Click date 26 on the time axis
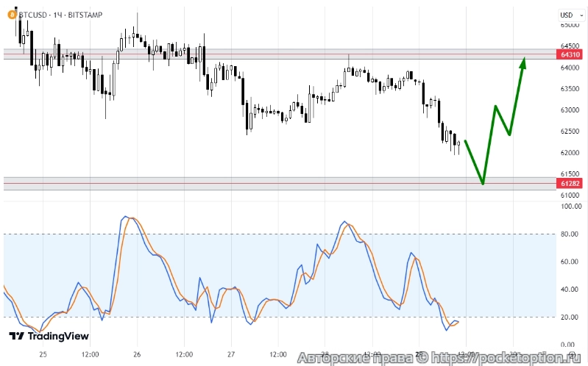Image resolution: width=588 pixels, height=366 pixels. click(137, 354)
